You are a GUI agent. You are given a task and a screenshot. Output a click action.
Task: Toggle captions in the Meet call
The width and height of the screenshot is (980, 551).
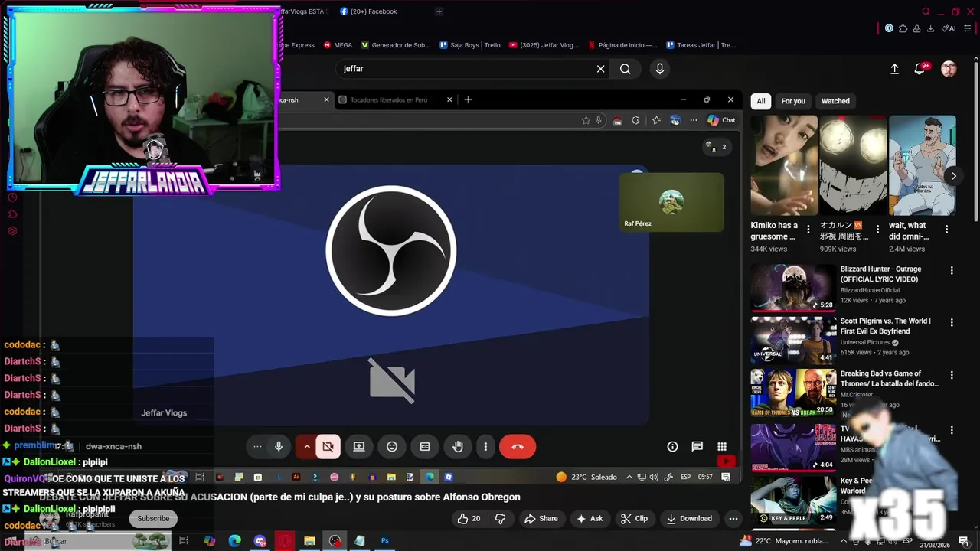425,446
